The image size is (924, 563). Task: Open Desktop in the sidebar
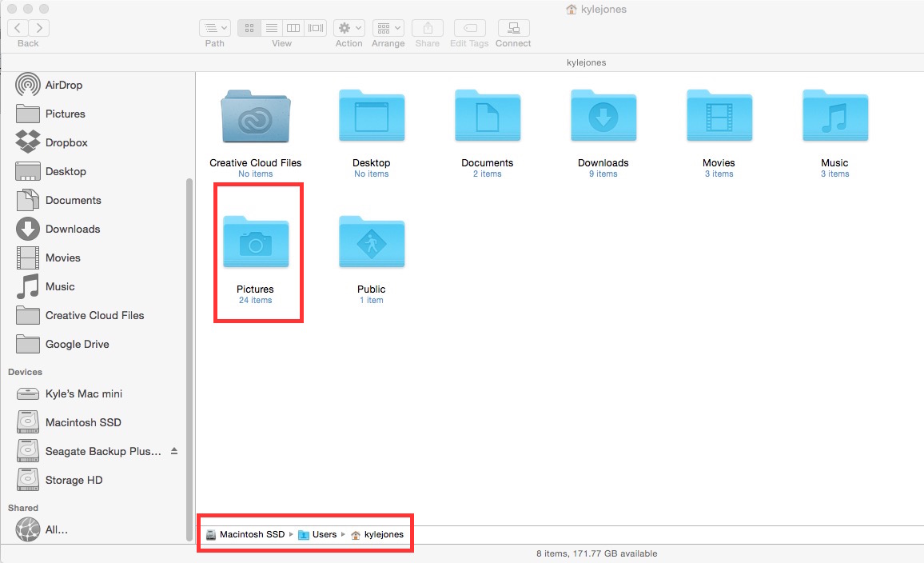(66, 172)
